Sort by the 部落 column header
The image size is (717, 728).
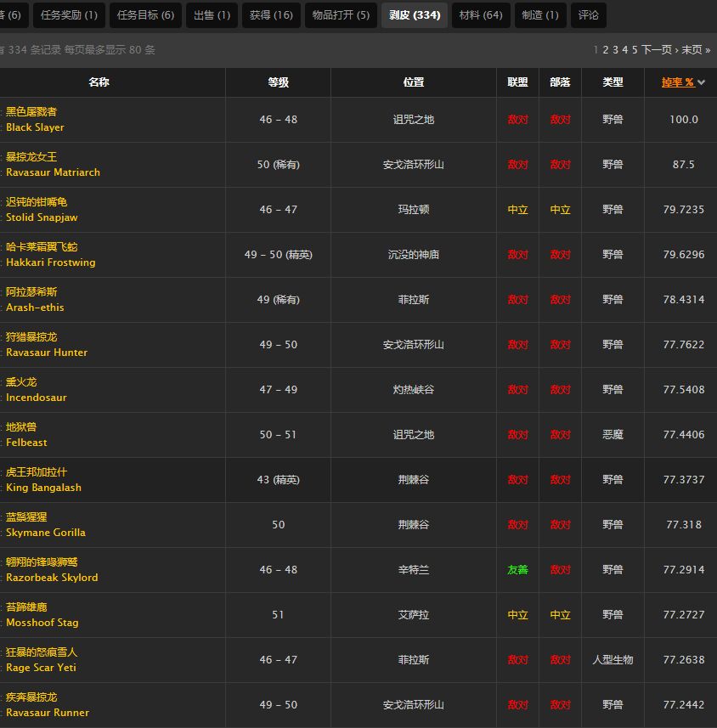560,82
